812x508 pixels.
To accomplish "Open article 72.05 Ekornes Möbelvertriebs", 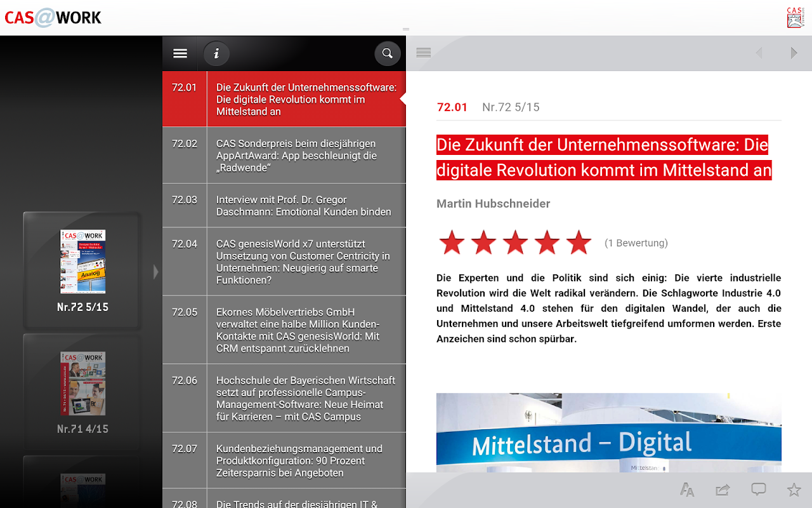I will pos(284,330).
